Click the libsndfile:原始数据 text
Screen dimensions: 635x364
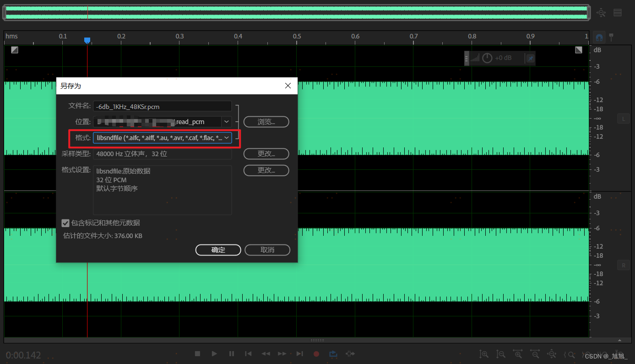pos(123,171)
